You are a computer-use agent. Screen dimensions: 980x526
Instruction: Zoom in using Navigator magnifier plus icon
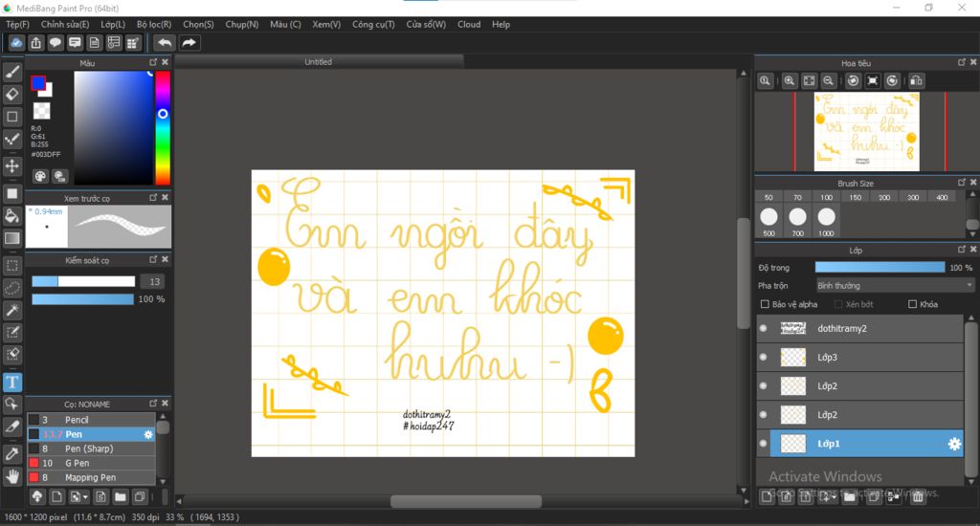pos(790,81)
